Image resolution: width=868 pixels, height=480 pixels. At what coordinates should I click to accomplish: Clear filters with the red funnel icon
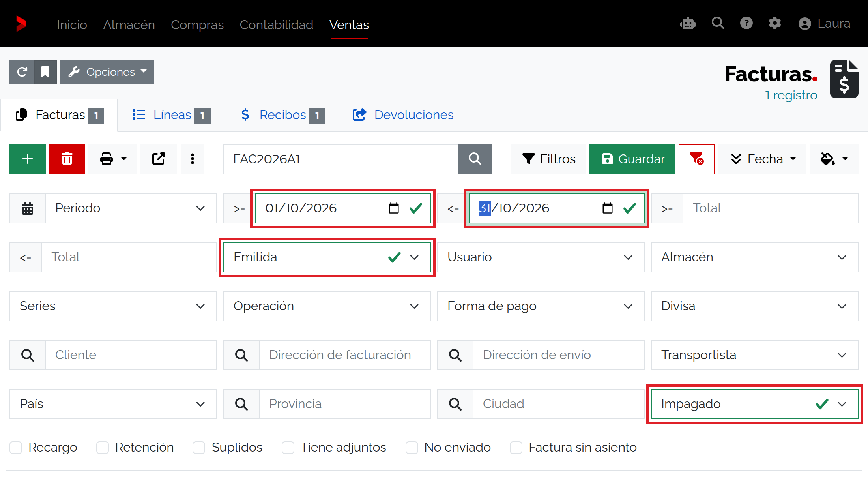point(697,159)
